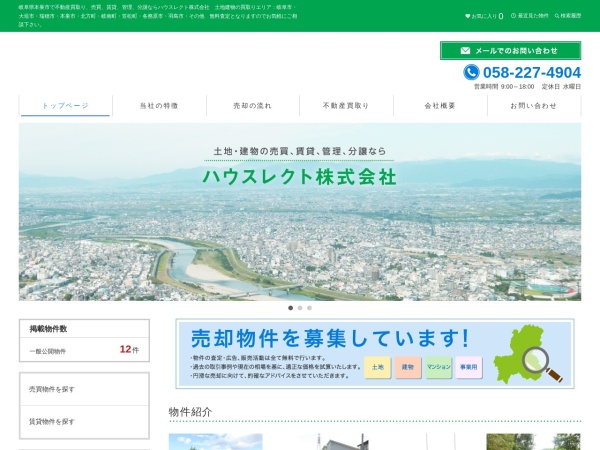Image resolution: width=600 pixels, height=450 pixels.
Task: Open 最近見た物件 link
Action: point(530,16)
